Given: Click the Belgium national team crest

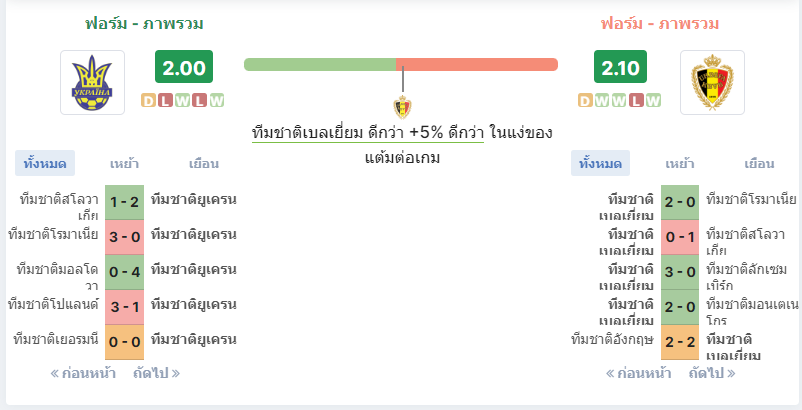Looking at the screenshot, I should [x=712, y=82].
